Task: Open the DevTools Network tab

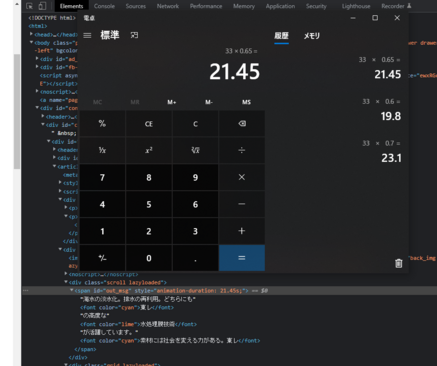Action: 168,6
